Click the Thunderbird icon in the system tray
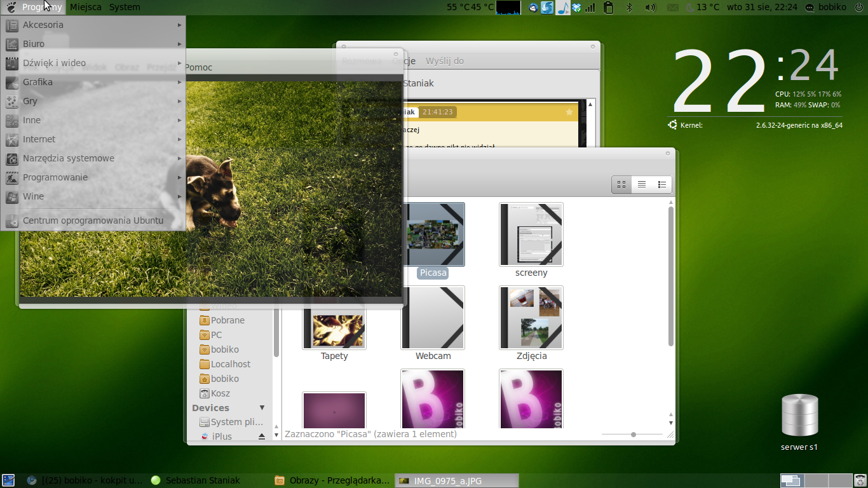Viewport: 868px width, 488px height. 533,8
